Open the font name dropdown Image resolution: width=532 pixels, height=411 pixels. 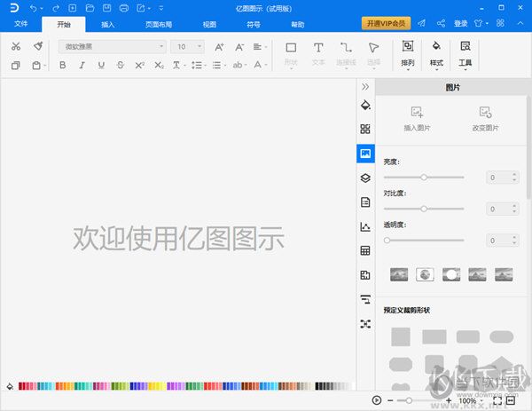[113, 46]
